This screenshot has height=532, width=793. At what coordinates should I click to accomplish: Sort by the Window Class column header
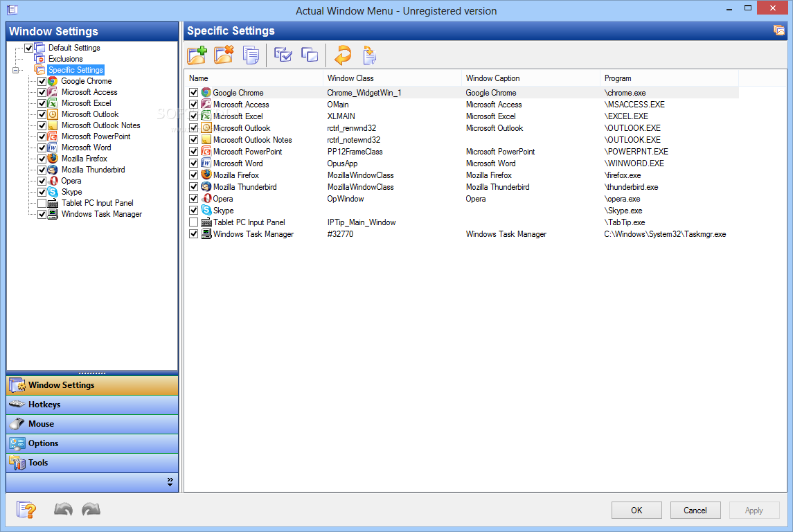click(x=392, y=78)
